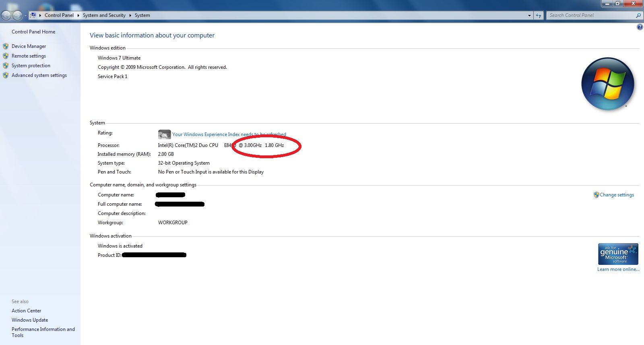Select the Intel(R) Core(TM)2 Duo CPU text
This screenshot has width=644, height=345.
pos(188,145)
